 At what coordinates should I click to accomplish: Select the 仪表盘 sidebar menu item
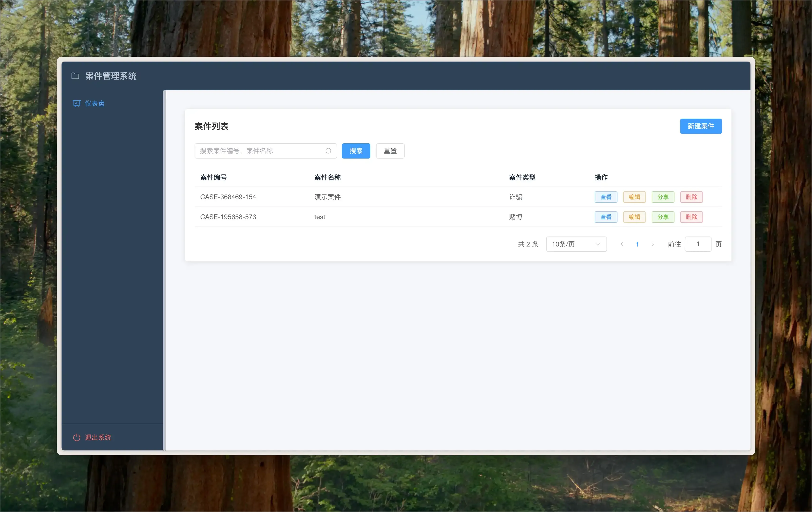[x=95, y=103]
